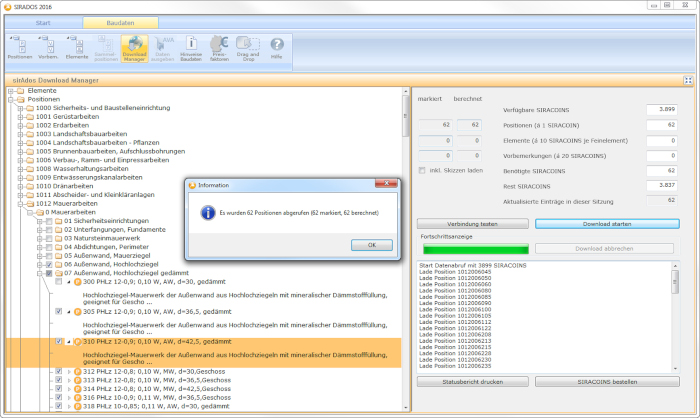700x418 pixels.
Task: Click the green Fortschrittsanzeige progress bar
Action: point(473,248)
